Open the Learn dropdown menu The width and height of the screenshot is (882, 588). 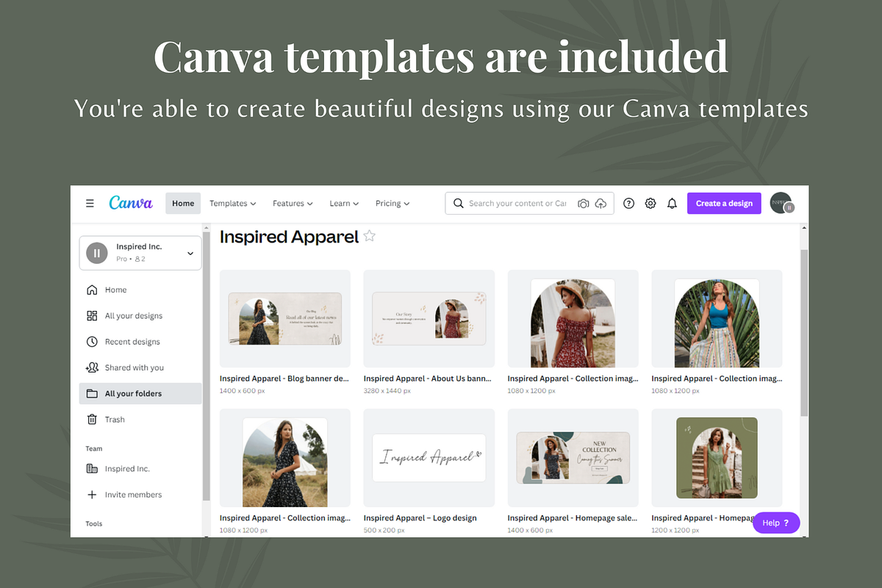click(344, 204)
